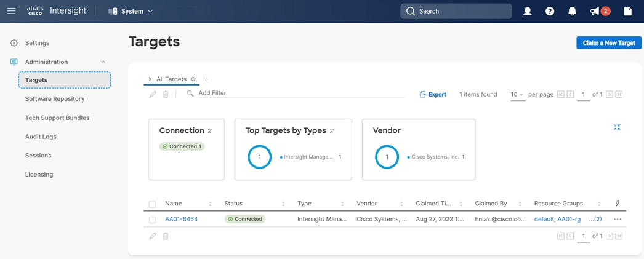Sort by Status column
The height and width of the screenshot is (259, 644).
(x=283, y=204)
